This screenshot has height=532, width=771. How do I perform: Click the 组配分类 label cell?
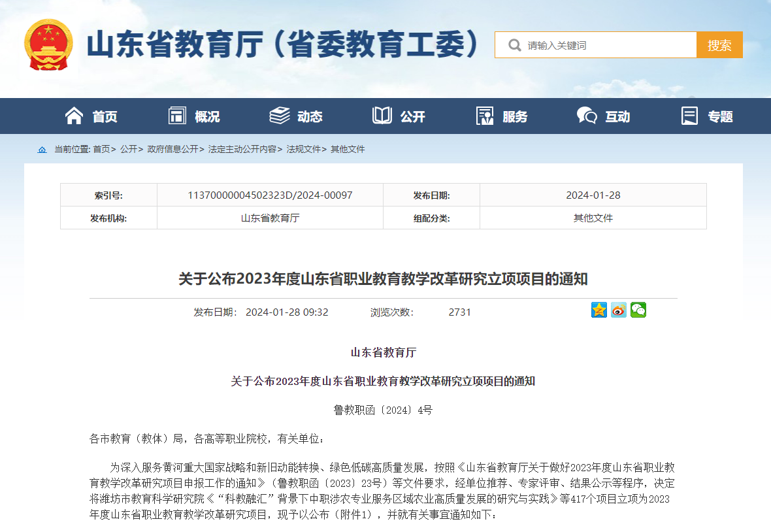pyautogui.click(x=432, y=218)
